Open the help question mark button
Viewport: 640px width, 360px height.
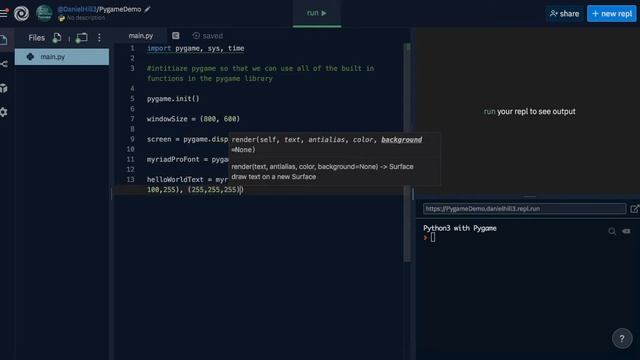[x=622, y=338]
